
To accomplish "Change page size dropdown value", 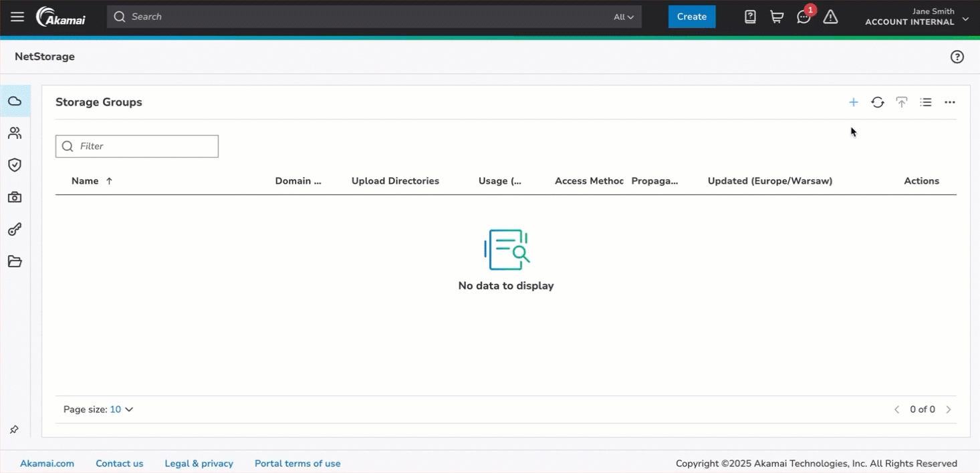I will coord(122,410).
